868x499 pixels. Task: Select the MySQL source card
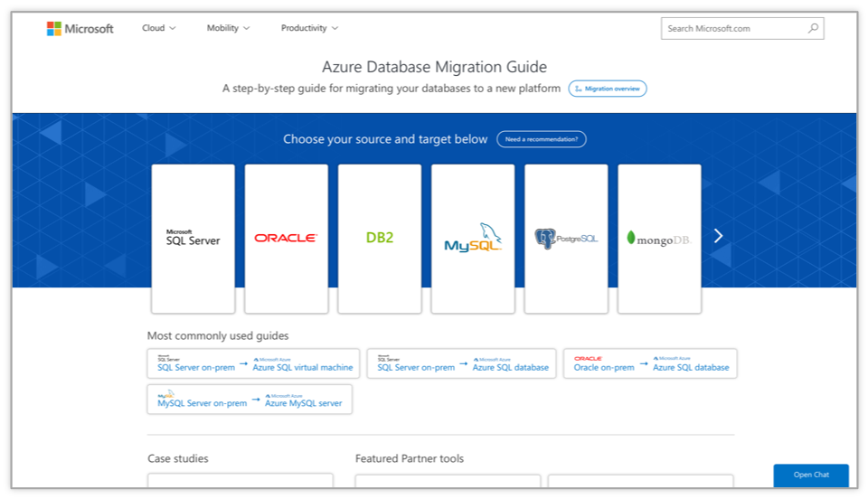tap(473, 239)
